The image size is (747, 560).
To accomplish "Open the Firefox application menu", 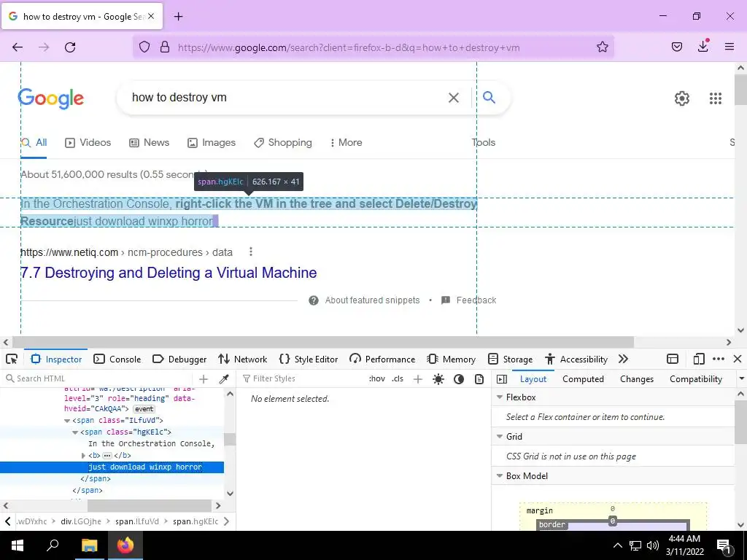I will pyautogui.click(x=729, y=47).
